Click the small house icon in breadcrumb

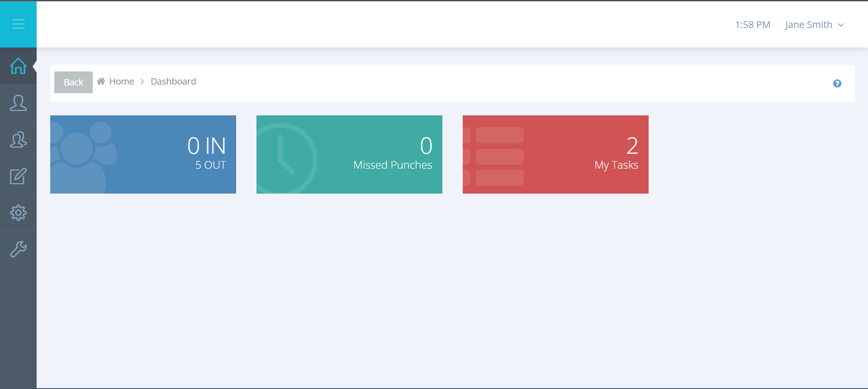point(101,81)
